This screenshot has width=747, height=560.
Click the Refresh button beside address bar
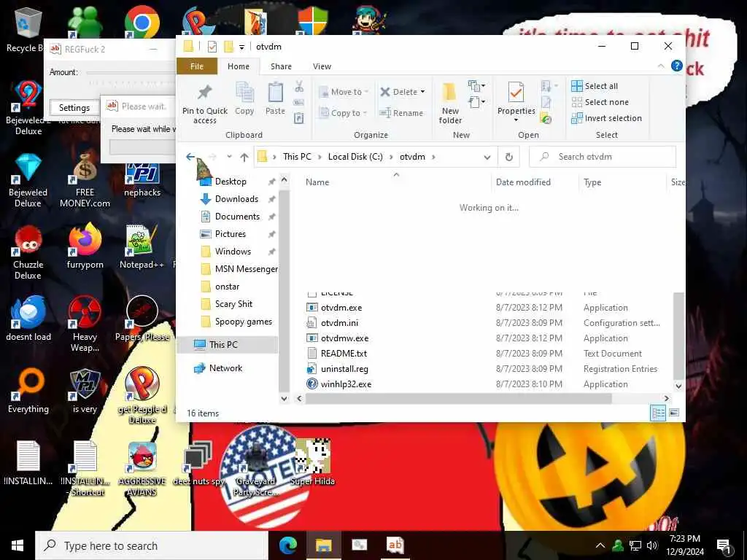point(508,157)
